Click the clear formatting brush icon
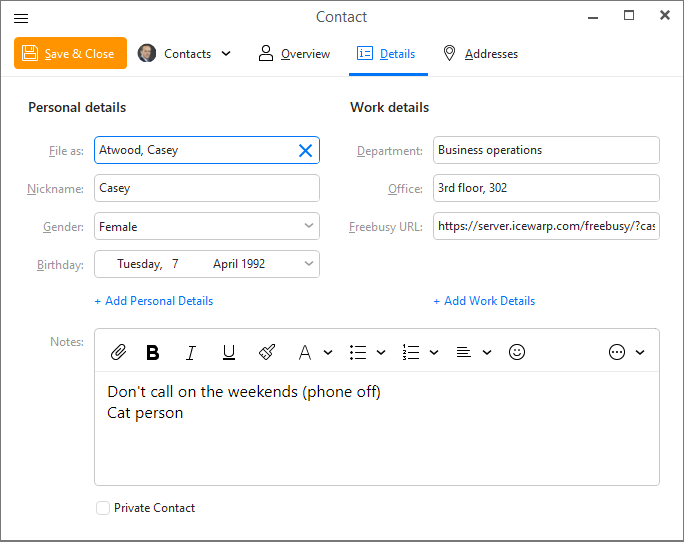This screenshot has width=684, height=542. (267, 352)
